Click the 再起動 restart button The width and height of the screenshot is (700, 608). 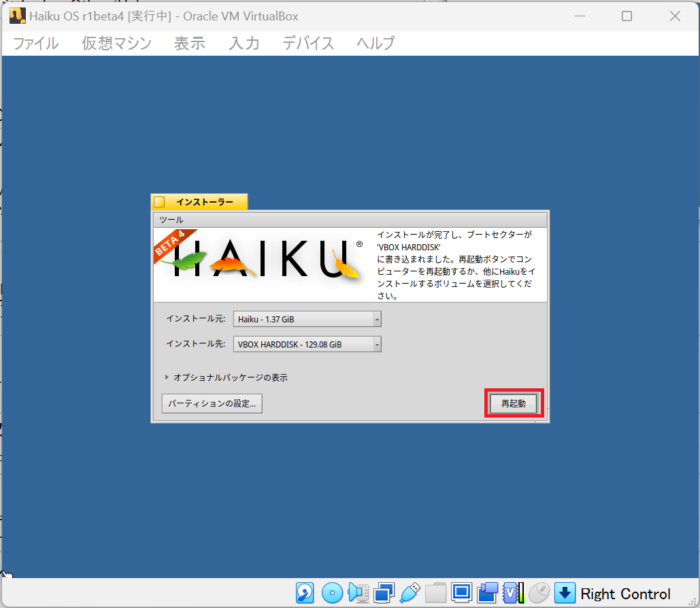[x=514, y=403]
